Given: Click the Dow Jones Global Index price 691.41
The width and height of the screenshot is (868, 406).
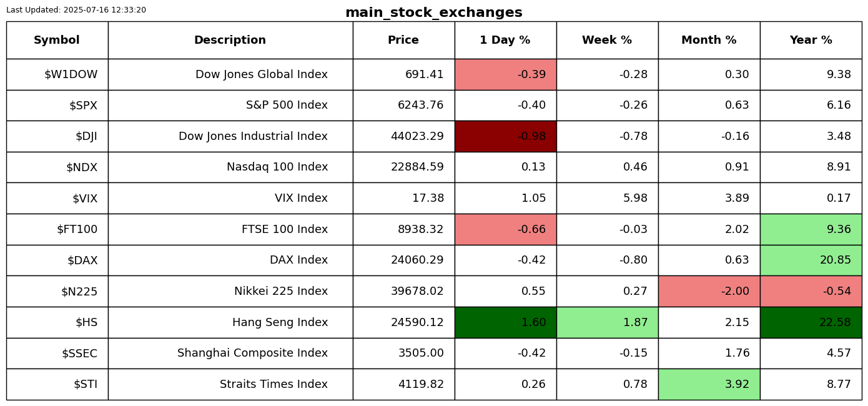Looking at the screenshot, I should [x=424, y=75].
